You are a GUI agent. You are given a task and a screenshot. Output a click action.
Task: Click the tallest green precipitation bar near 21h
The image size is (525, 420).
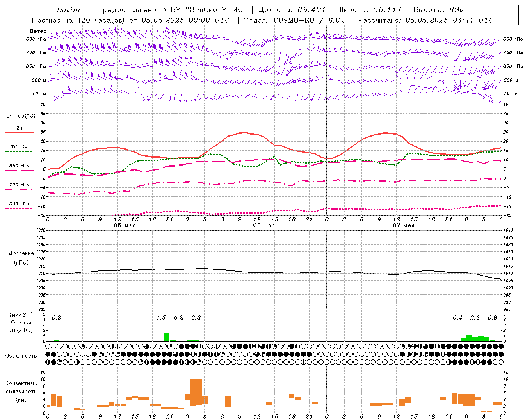[x=167, y=337]
